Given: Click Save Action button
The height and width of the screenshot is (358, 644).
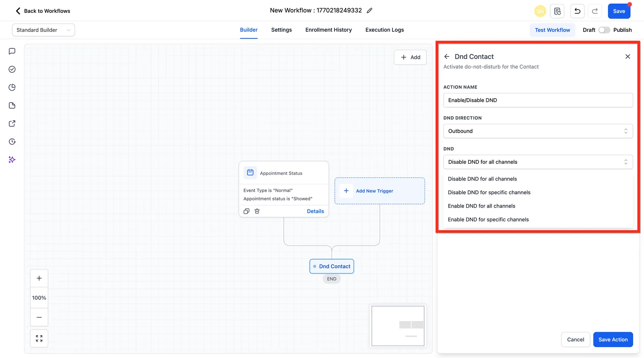Looking at the screenshot, I should (613, 339).
